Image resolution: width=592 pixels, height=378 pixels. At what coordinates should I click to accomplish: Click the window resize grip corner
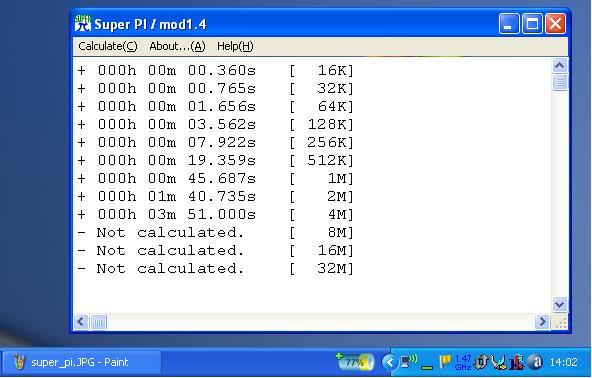click(561, 322)
